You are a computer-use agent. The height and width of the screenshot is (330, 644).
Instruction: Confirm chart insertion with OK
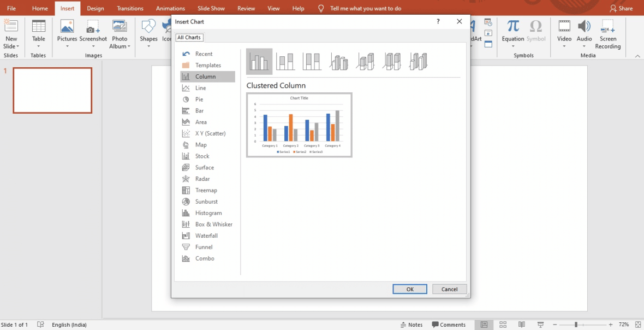point(409,289)
